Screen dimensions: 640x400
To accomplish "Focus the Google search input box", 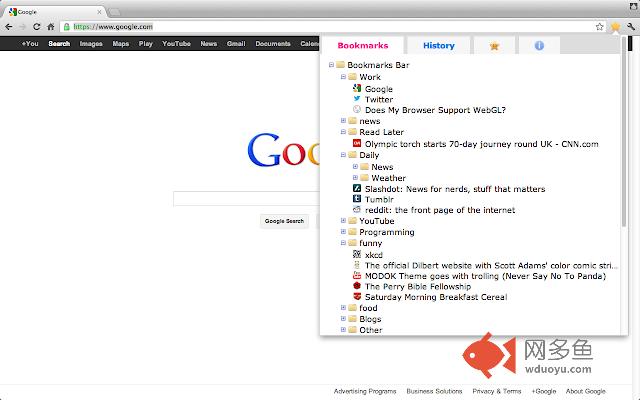I will pos(247,199).
